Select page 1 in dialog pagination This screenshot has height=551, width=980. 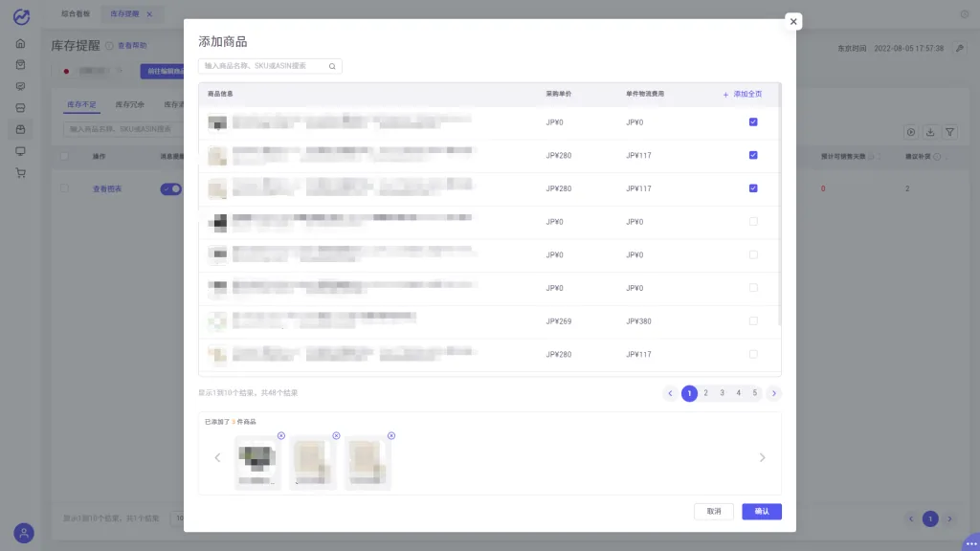pos(689,393)
